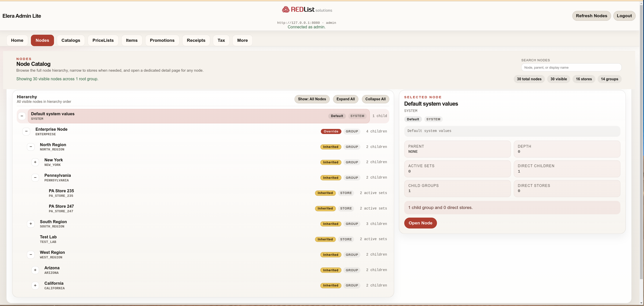Screen dimensions: 644x306
Task: Click the Elera Admin Lite title
Action: (22, 16)
